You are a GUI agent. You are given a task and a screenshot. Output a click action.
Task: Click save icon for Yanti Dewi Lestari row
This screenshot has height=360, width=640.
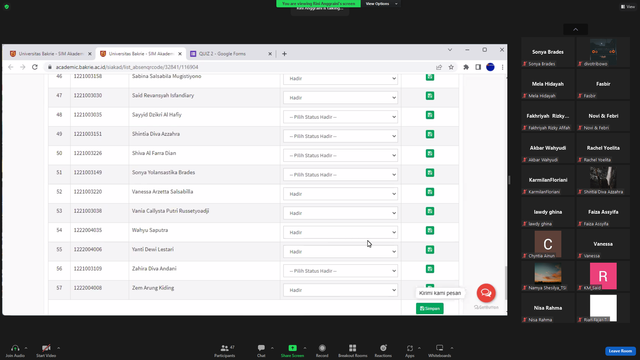430,249
